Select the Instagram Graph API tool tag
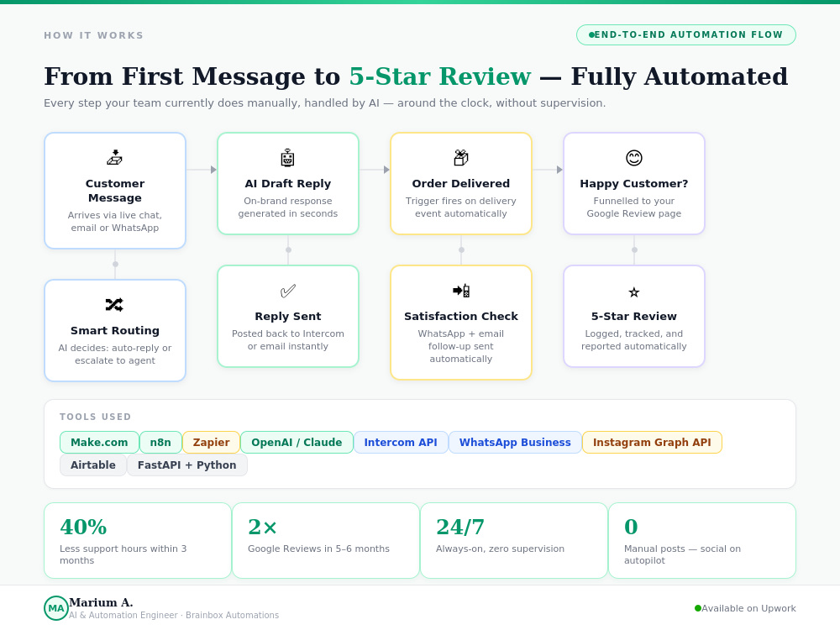The height and width of the screenshot is (630, 840). point(652,443)
